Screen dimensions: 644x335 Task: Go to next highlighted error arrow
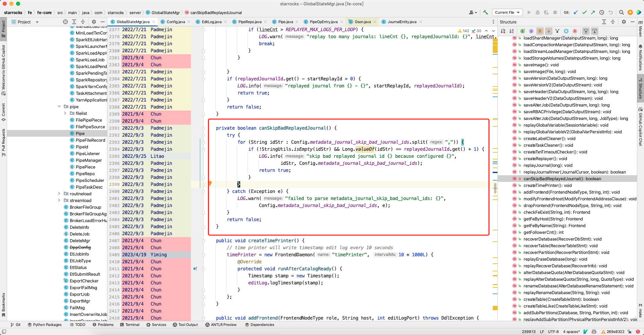493,31
